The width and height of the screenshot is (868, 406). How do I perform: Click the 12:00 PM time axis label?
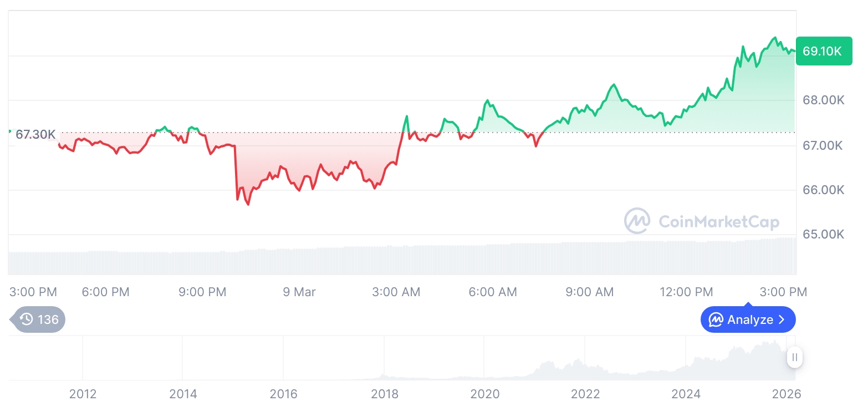point(687,292)
